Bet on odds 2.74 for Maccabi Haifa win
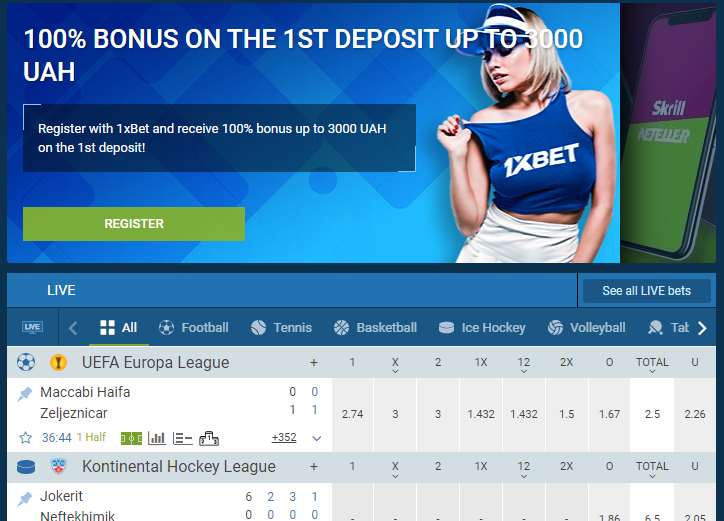Image resolution: width=724 pixels, height=521 pixels. [352, 414]
